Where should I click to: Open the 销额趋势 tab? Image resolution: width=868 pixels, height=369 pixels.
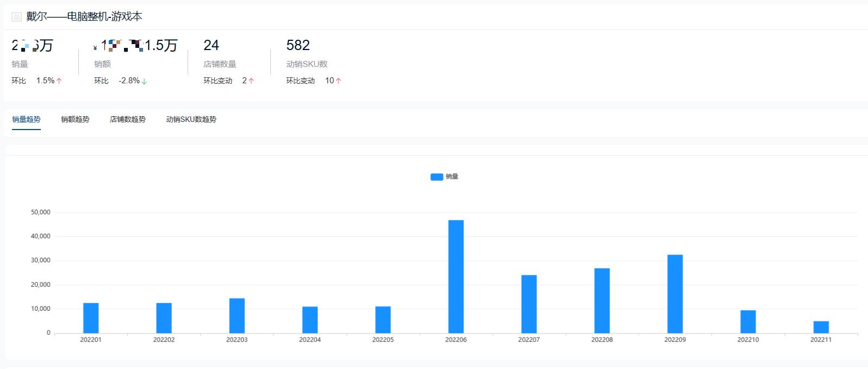75,119
